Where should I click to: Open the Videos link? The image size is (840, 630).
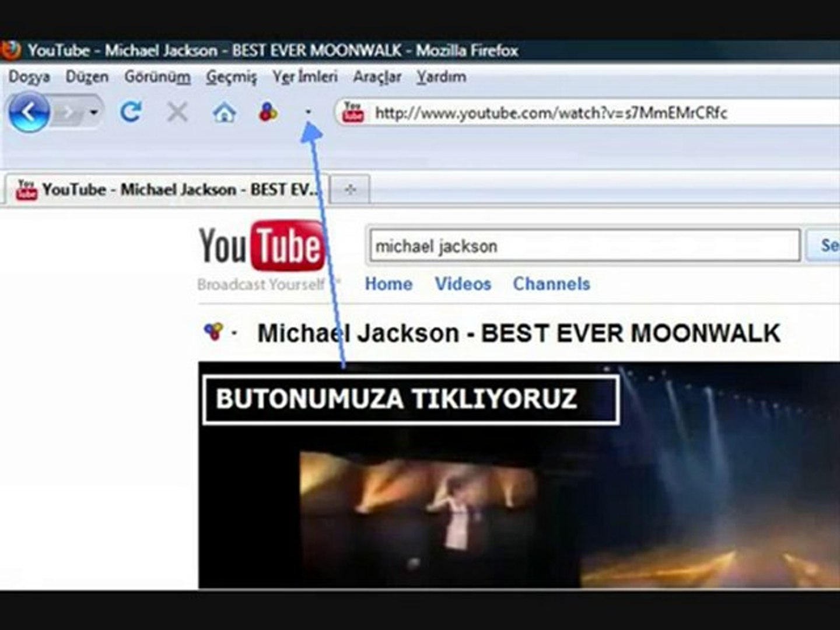click(x=463, y=284)
